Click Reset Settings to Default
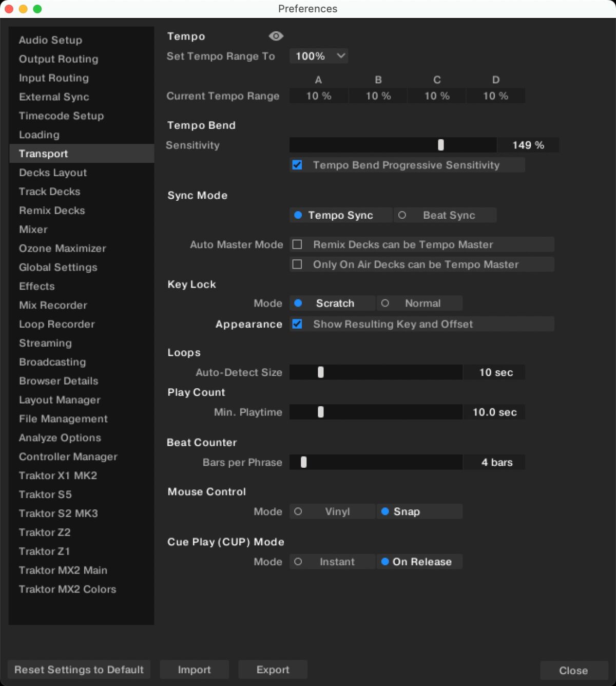 pyautogui.click(x=79, y=670)
